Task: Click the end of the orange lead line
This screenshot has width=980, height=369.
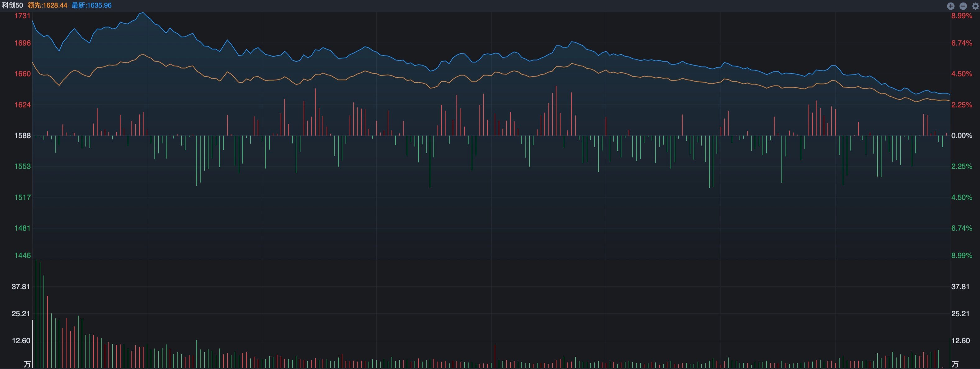Action: coord(949,100)
